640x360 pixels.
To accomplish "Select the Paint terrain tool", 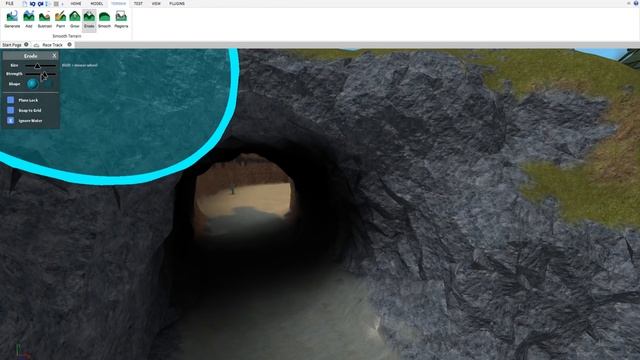I will pyautogui.click(x=60, y=20).
